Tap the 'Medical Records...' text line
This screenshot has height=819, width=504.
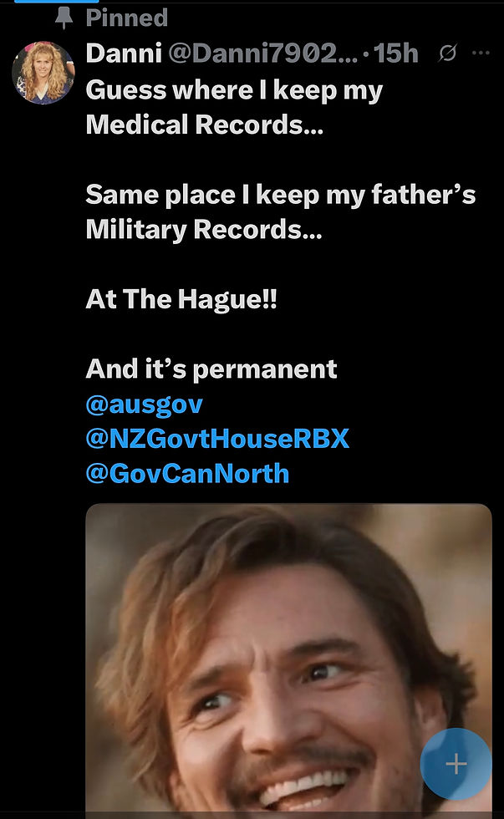point(205,125)
